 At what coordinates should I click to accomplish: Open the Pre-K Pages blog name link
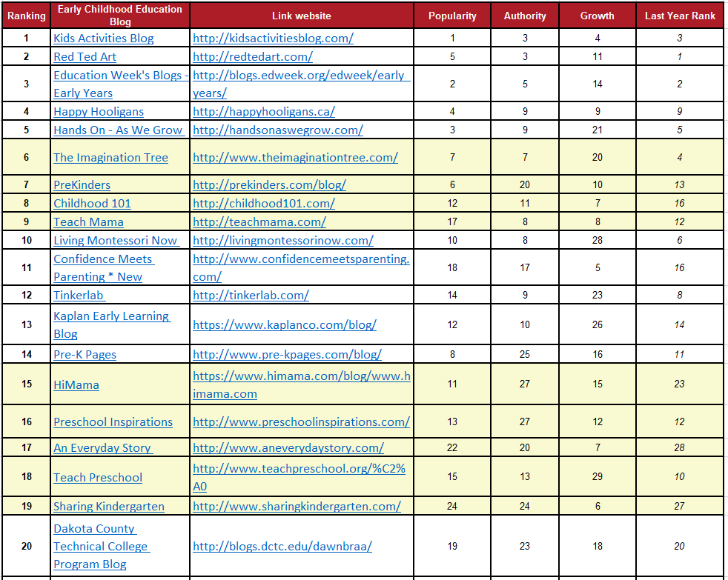(85, 355)
